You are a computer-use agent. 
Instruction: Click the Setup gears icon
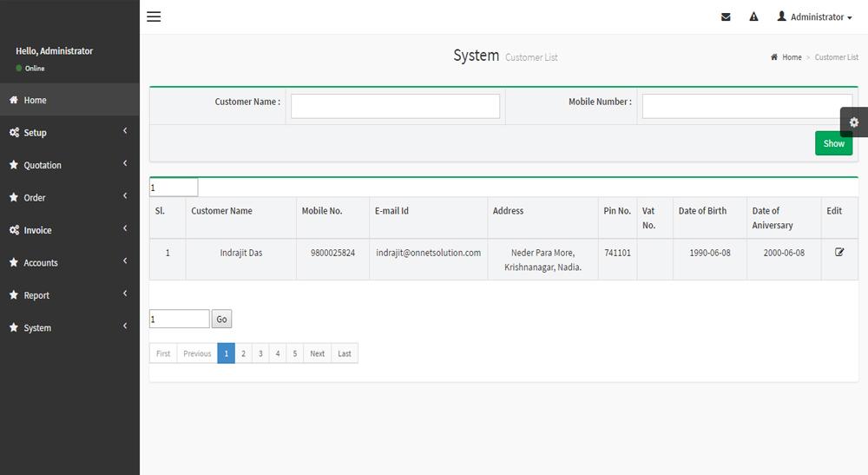click(14, 132)
